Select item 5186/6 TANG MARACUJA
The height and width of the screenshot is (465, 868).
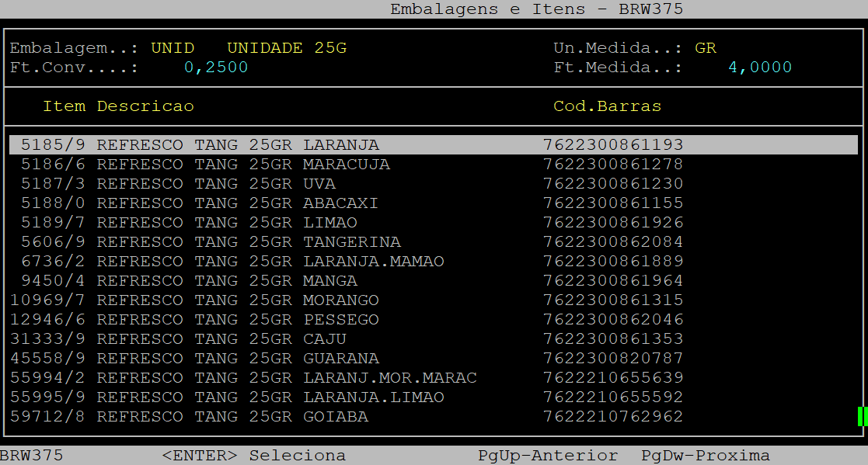(x=434, y=165)
